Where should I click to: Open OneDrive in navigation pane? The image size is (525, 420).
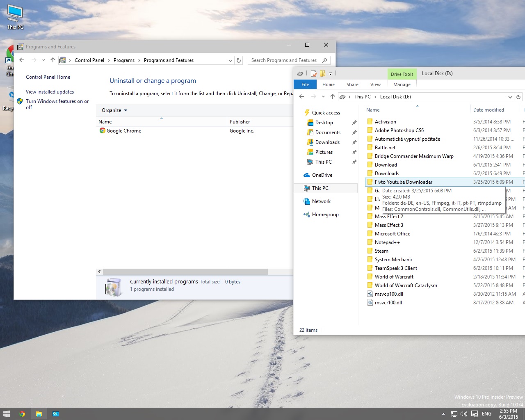point(322,175)
